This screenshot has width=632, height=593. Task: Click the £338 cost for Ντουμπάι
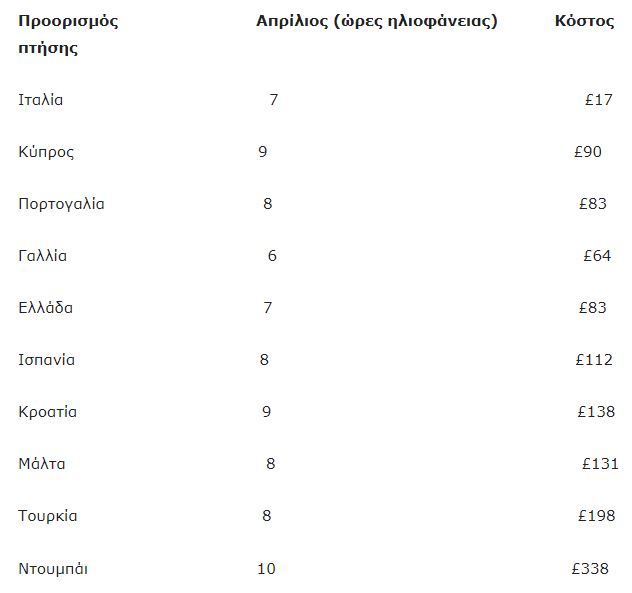pos(590,568)
